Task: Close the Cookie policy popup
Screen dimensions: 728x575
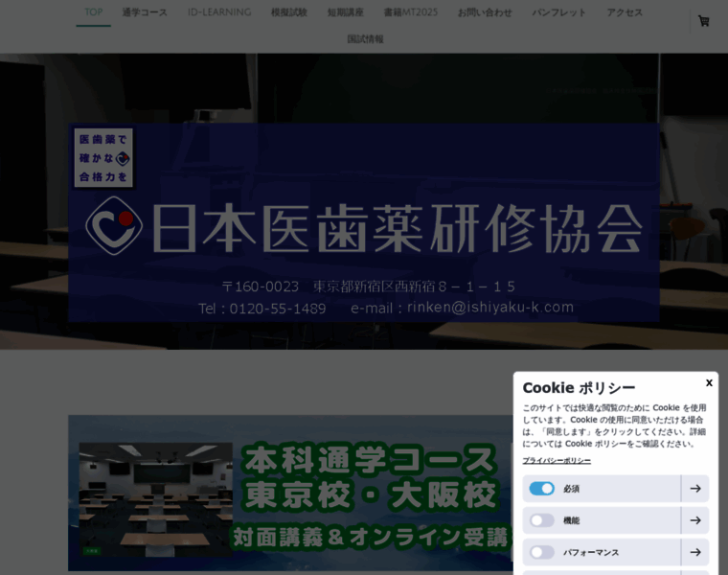Action: (709, 382)
